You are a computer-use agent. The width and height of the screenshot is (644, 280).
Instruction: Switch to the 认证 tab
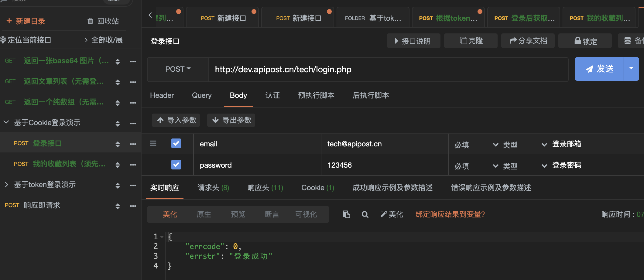pos(272,95)
